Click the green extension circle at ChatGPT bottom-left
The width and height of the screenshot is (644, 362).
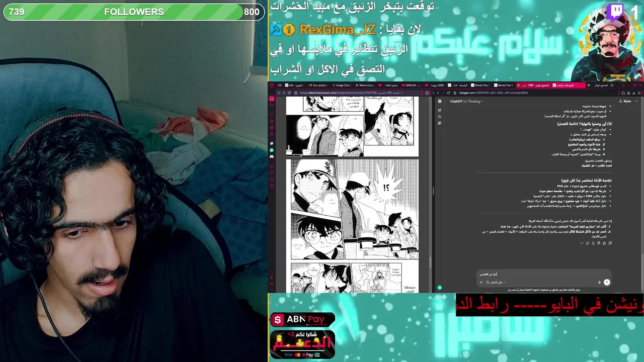[x=439, y=288]
